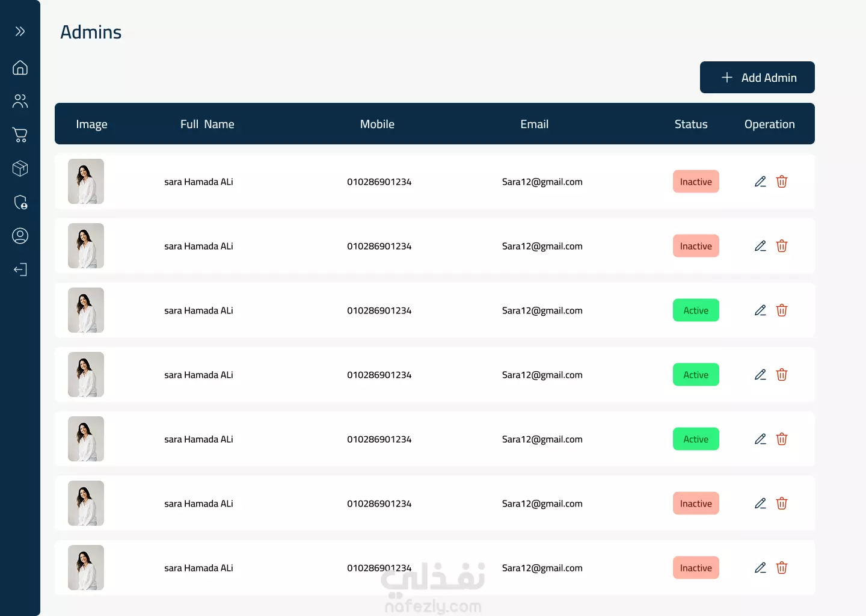866x616 pixels.
Task: Click the Sara12@gmail.com email in second row
Action: point(542,246)
